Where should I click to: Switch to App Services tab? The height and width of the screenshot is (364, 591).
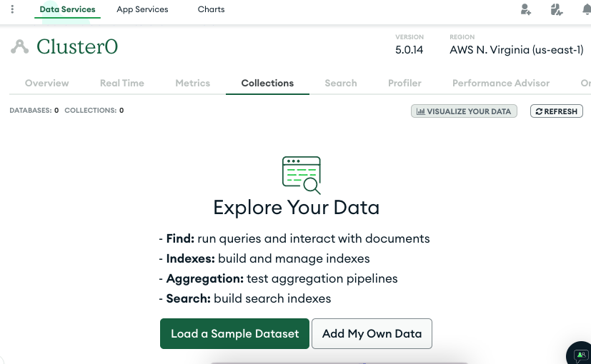point(142,9)
